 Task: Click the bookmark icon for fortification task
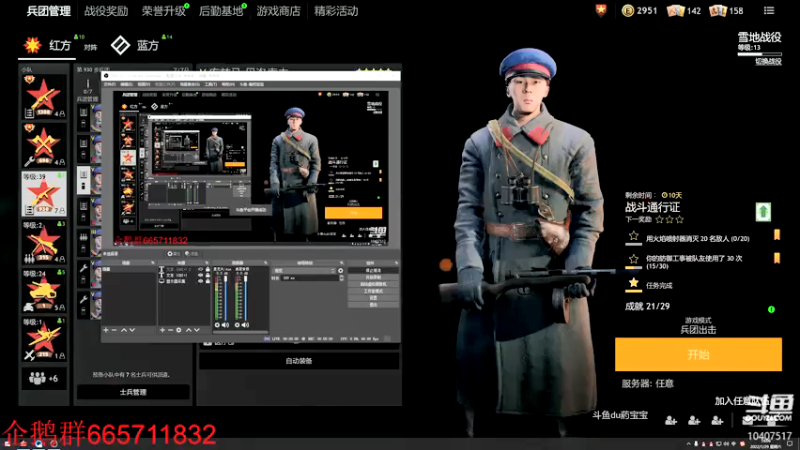coord(777,258)
